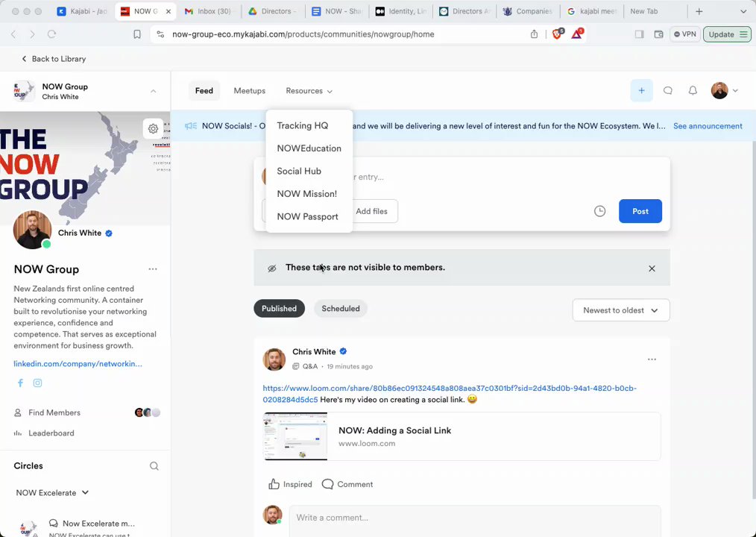Click the page vertical scrollbar
The image size is (756, 537).
[x=753, y=318]
